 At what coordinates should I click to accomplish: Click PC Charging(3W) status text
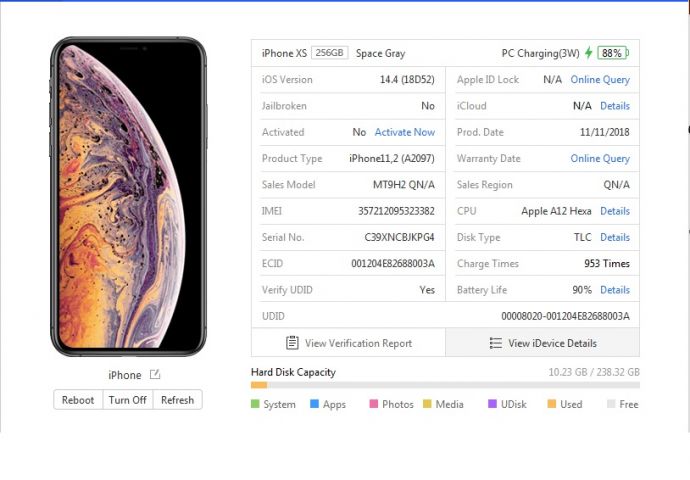(x=540, y=53)
